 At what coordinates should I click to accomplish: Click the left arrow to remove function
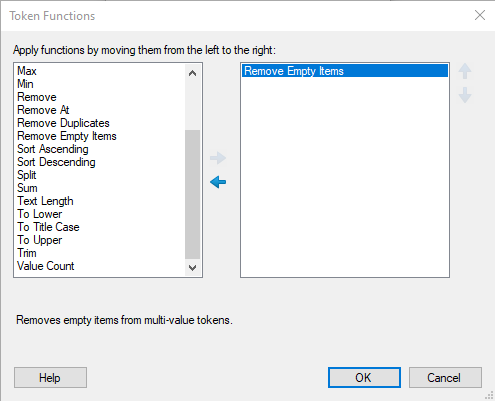(x=218, y=182)
